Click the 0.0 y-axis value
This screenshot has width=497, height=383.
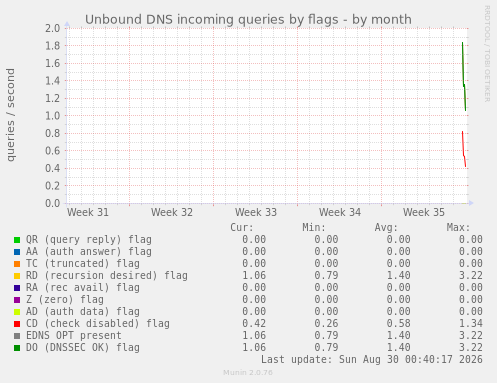(x=53, y=203)
